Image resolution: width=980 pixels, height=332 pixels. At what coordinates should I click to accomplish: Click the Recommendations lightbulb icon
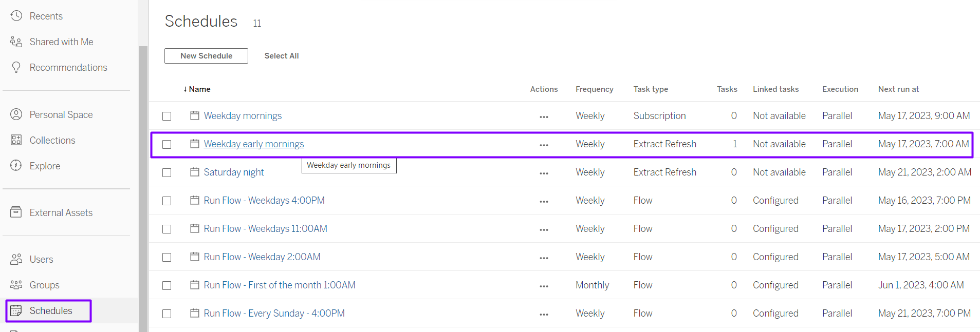(x=16, y=67)
